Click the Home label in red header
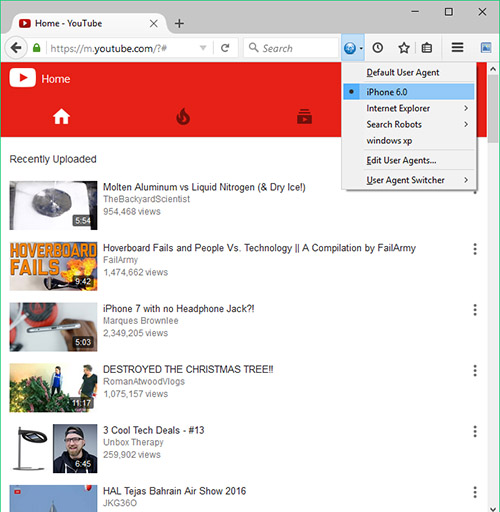This screenshot has height=512, width=500. coord(56,79)
